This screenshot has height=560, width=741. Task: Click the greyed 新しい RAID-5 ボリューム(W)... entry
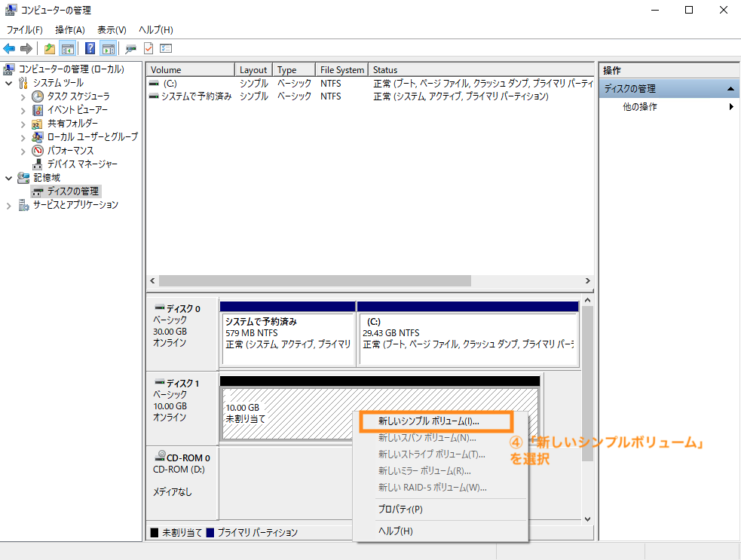pyautogui.click(x=440, y=487)
